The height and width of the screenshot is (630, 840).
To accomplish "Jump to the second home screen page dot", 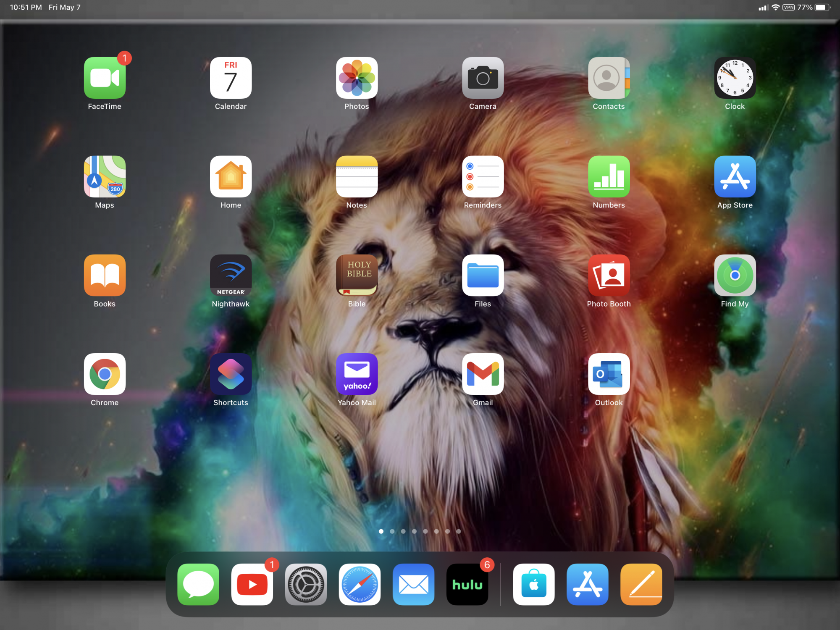I will [x=392, y=531].
